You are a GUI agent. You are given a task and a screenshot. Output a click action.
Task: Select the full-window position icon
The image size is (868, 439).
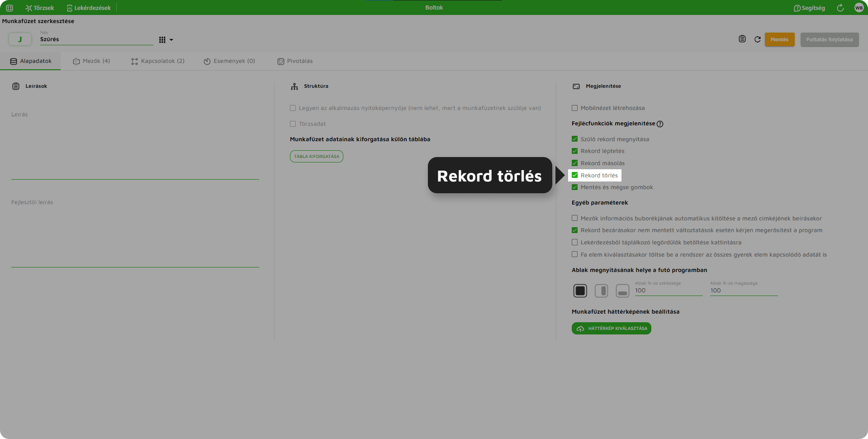point(580,291)
